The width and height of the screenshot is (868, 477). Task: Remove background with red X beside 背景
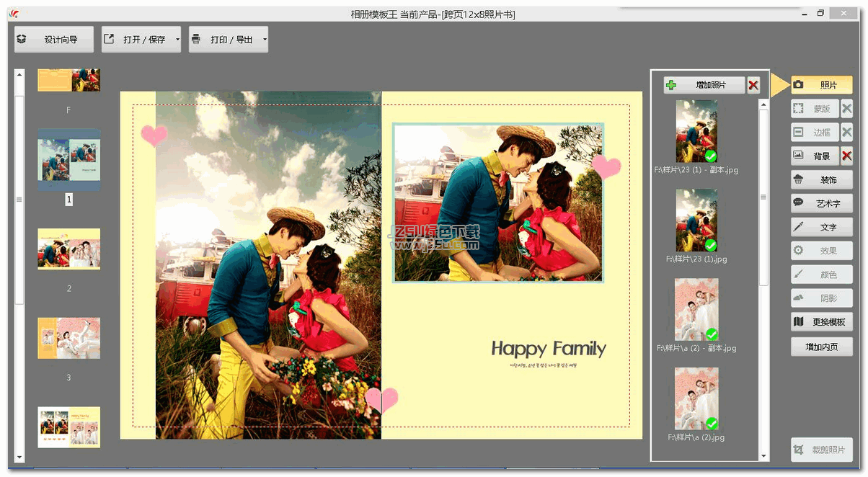click(x=847, y=156)
